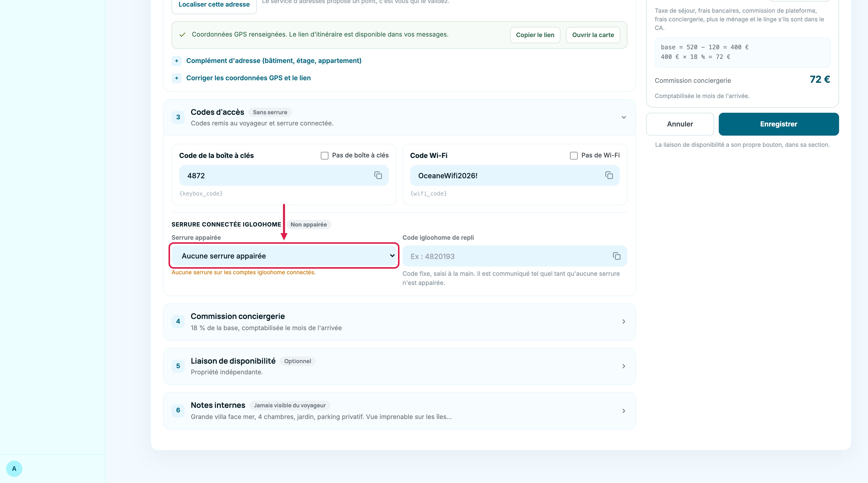Screen dimensions: 868x483
Task: Click the step number 6 badge
Action: coord(178,411)
